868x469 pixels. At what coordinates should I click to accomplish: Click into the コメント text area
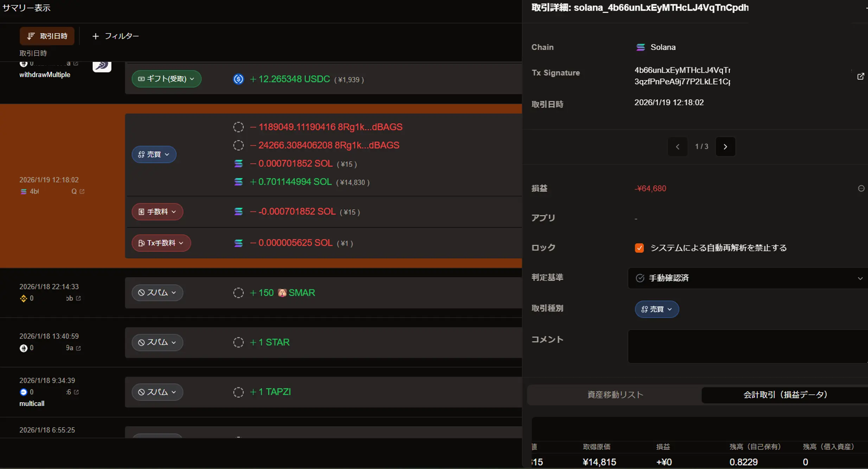(747, 346)
